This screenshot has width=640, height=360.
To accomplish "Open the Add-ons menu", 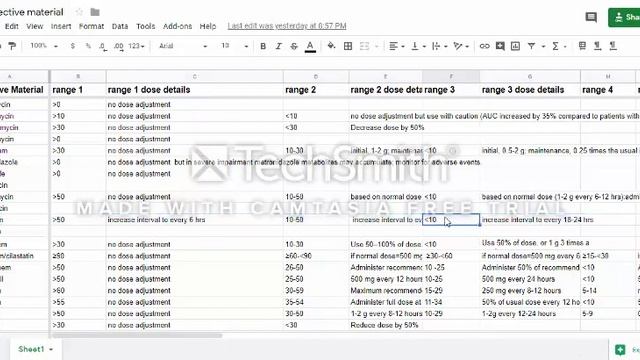I will click(x=177, y=26).
